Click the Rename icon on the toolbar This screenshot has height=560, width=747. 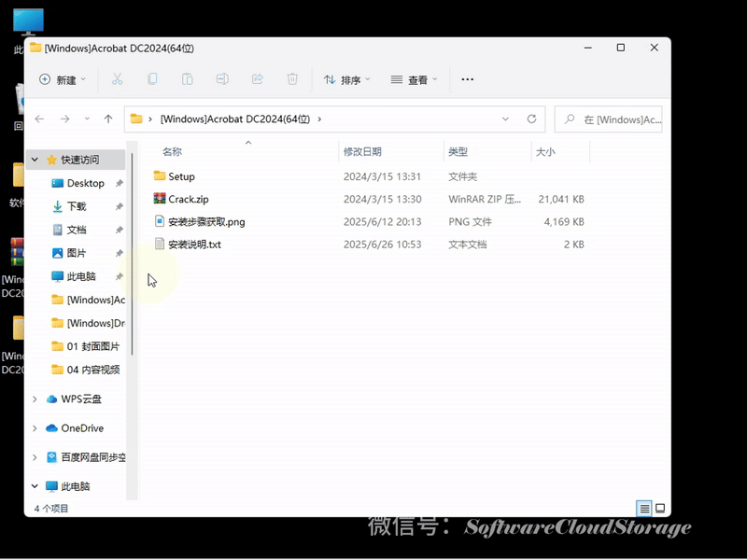[x=222, y=79]
